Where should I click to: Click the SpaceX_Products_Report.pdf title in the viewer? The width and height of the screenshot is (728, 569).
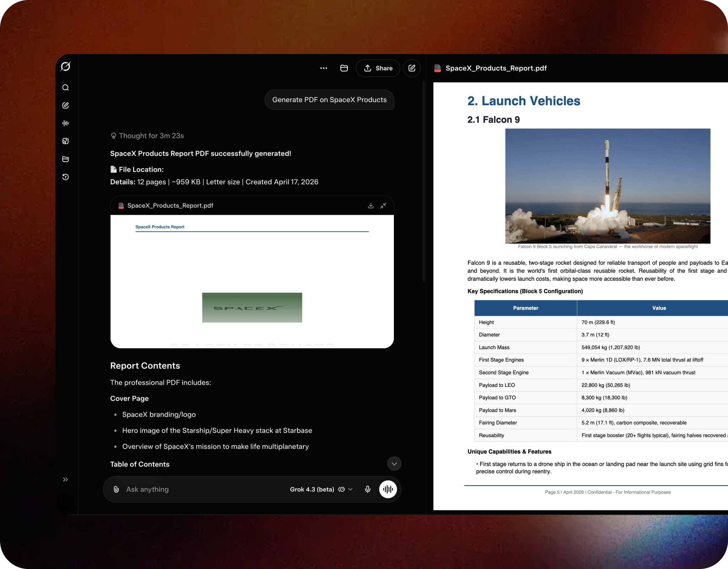pos(496,68)
